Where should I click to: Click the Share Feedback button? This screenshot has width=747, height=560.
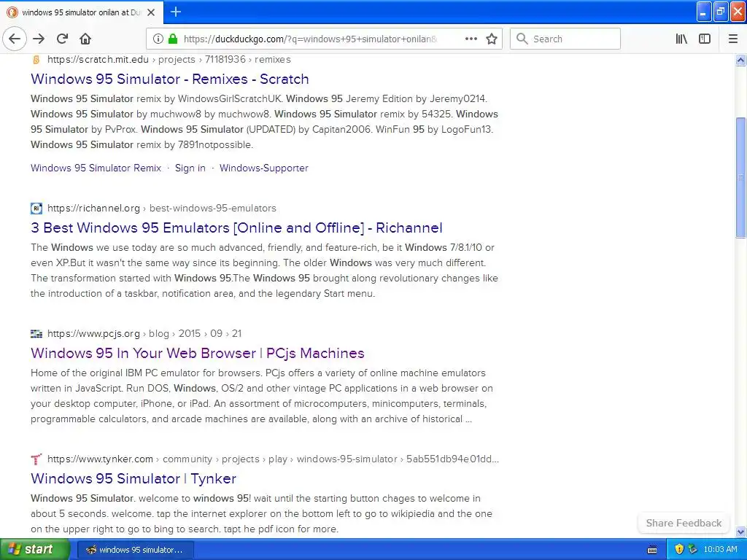(684, 523)
